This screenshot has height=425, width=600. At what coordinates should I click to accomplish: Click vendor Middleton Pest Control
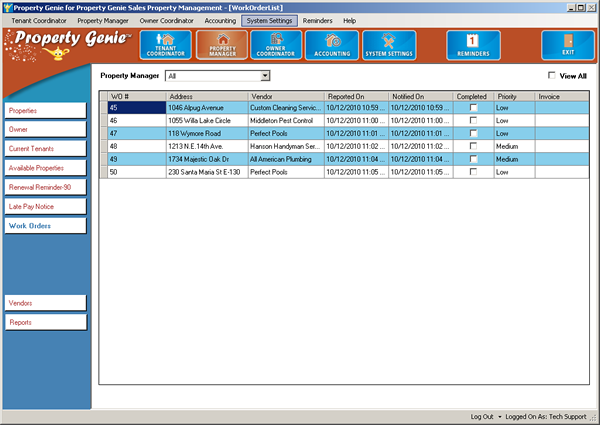[286, 120]
